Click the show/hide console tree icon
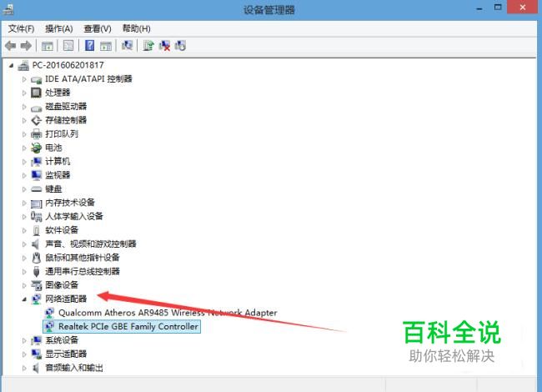This screenshot has width=542, height=392. (x=48, y=46)
